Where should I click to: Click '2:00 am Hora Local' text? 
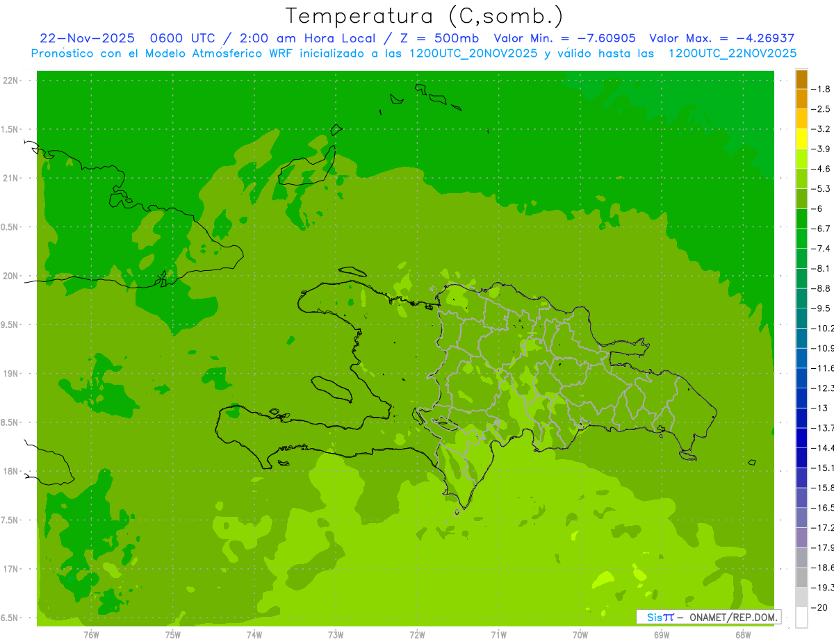(x=307, y=38)
